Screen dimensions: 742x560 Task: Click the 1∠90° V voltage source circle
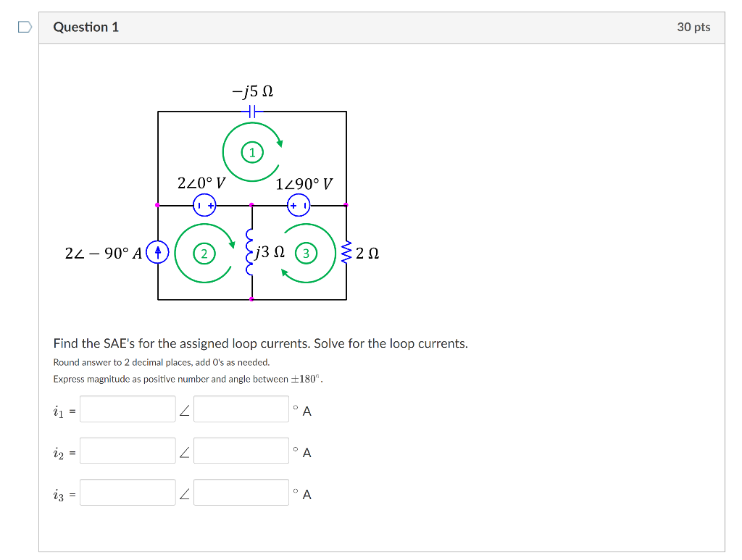click(297, 205)
